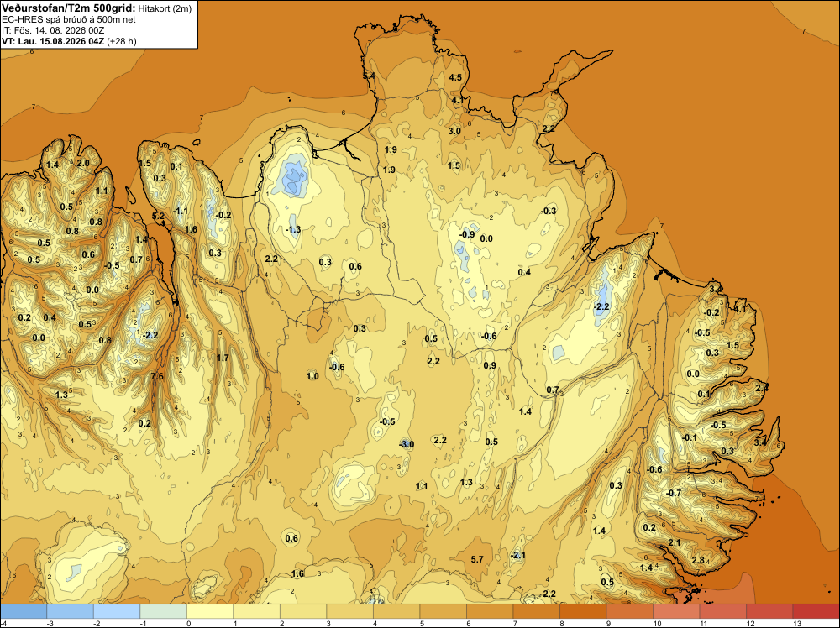Click the 0.9 temperature value with no minus sign
Image resolution: width=840 pixels, height=628 pixels.
[490, 366]
